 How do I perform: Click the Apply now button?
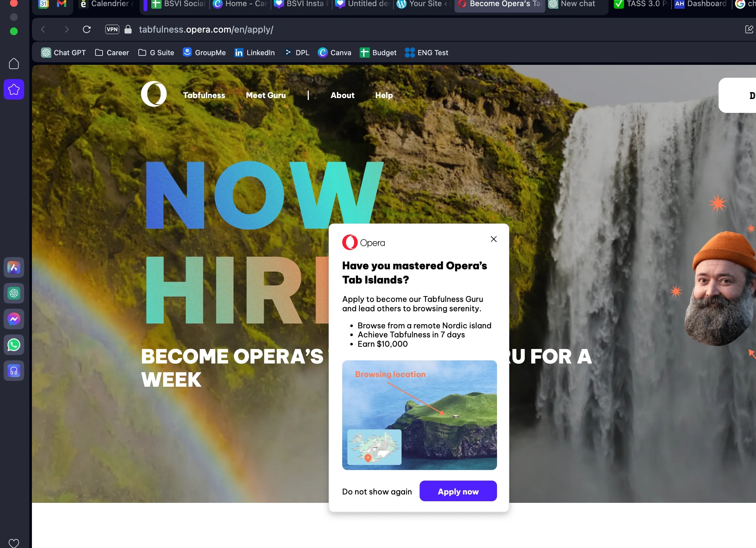pos(458,491)
